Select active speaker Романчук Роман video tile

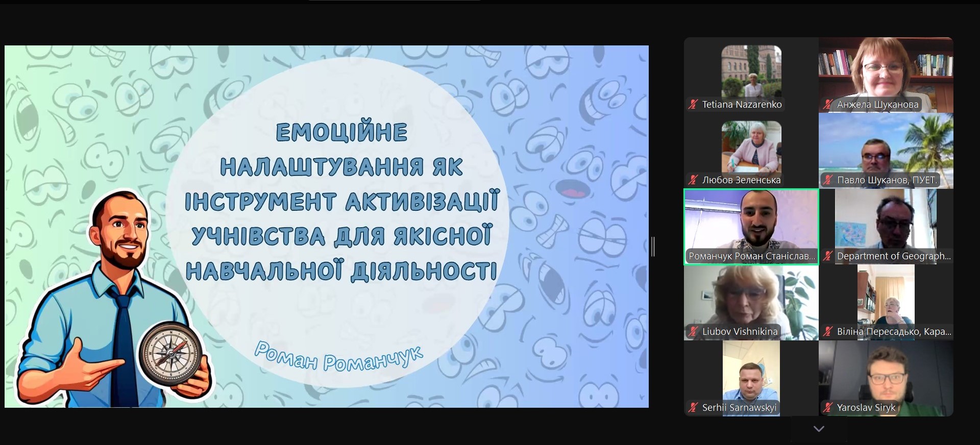(x=751, y=227)
